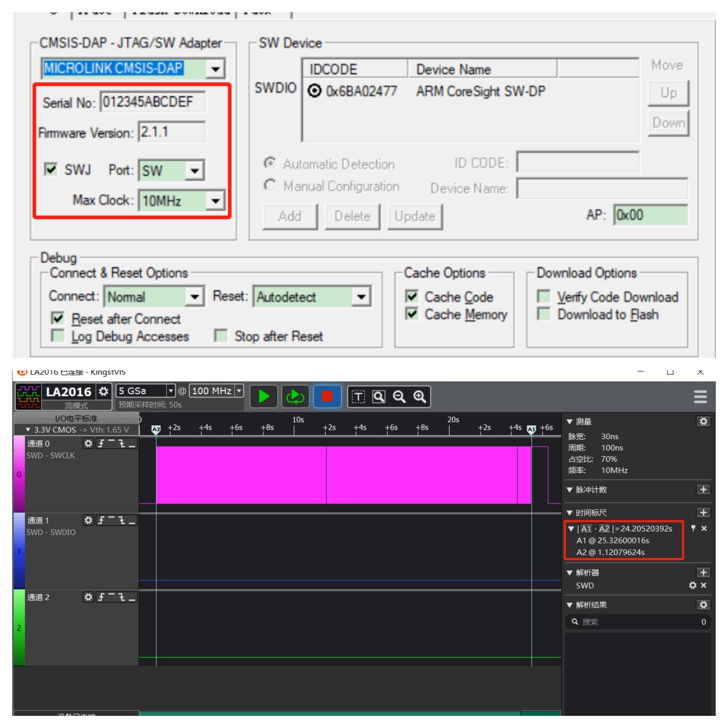
Task: Open the hamburger menu in KingstVIS
Action: [x=700, y=397]
